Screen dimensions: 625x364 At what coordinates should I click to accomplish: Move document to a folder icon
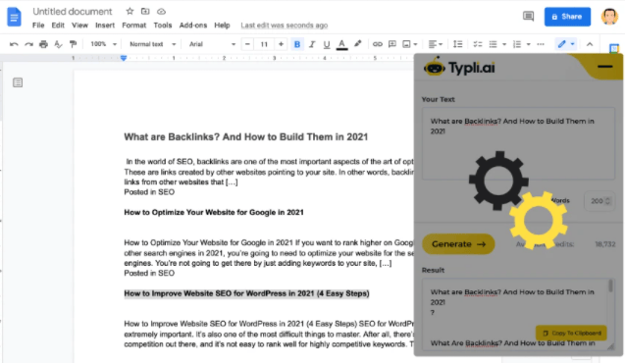click(145, 11)
